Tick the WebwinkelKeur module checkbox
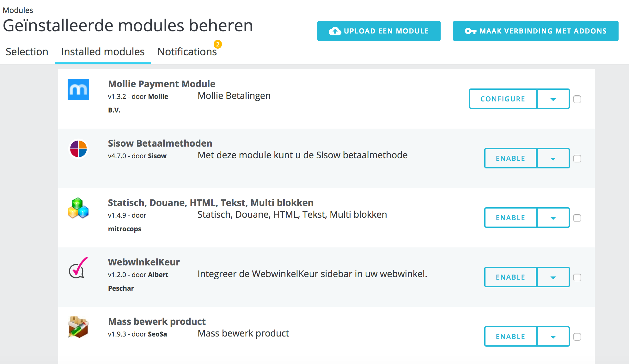The height and width of the screenshot is (364, 629). pyautogui.click(x=577, y=277)
